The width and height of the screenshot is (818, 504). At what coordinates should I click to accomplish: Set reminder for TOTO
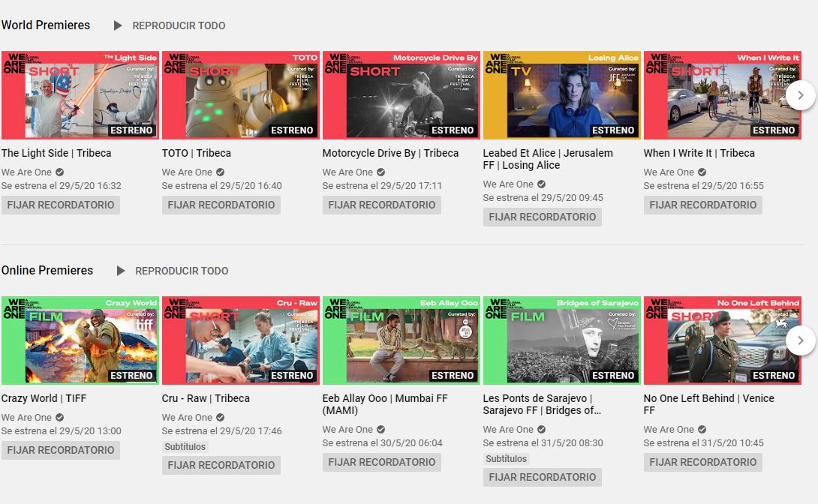pyautogui.click(x=221, y=205)
